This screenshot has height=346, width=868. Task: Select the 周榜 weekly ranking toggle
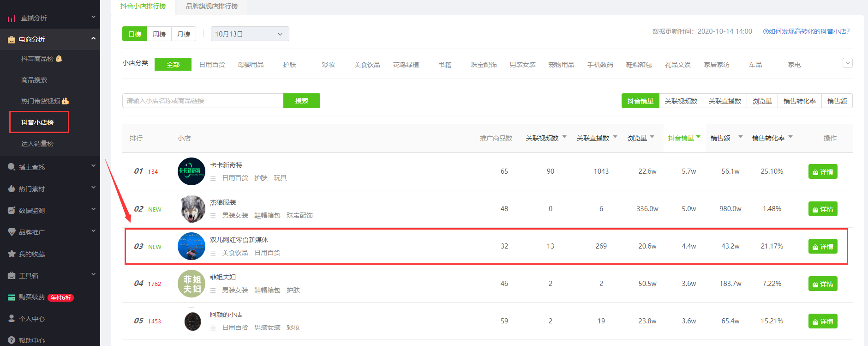pos(159,34)
